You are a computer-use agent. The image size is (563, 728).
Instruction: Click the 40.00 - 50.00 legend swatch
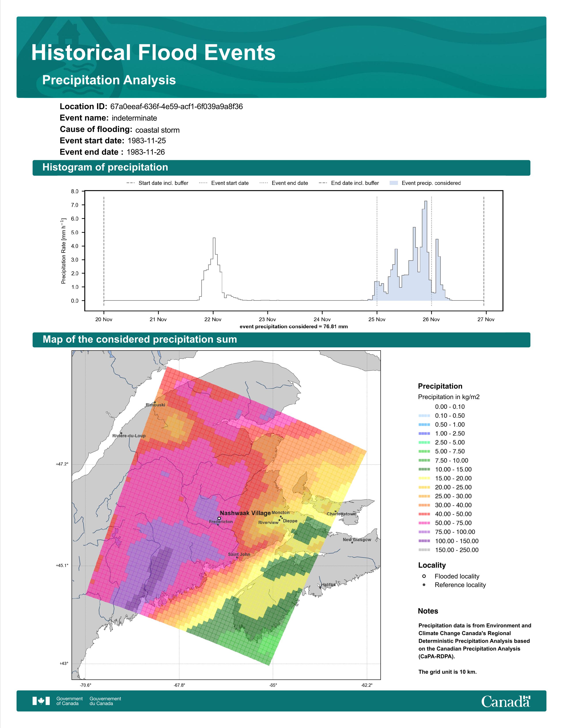[x=424, y=514]
